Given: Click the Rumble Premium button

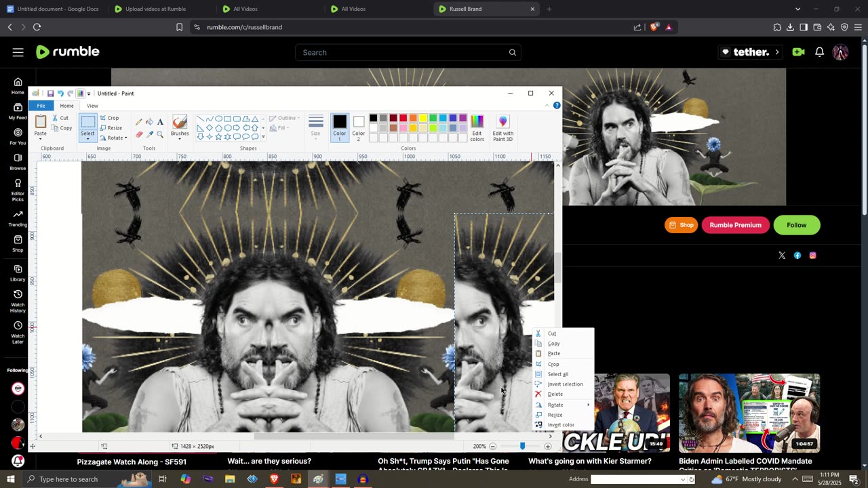Looking at the screenshot, I should point(736,225).
